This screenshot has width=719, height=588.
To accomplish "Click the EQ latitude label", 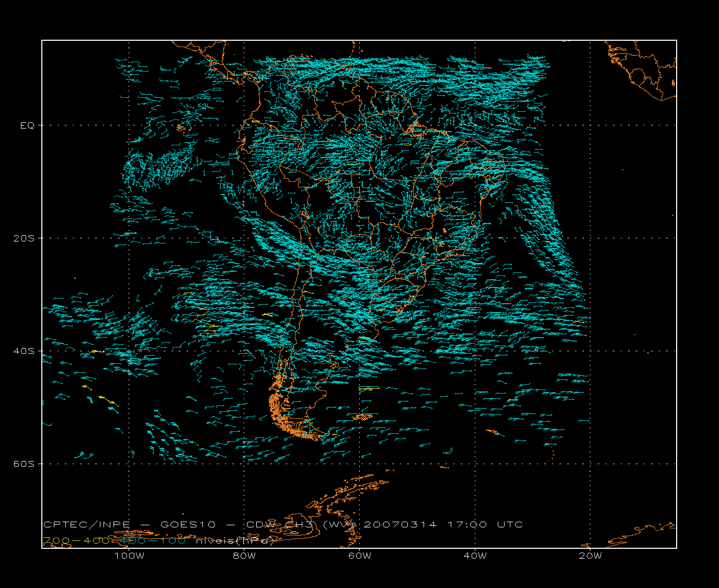I will pos(27,125).
